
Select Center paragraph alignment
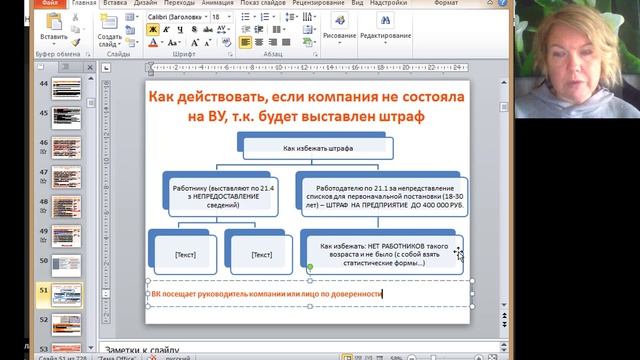259,42
